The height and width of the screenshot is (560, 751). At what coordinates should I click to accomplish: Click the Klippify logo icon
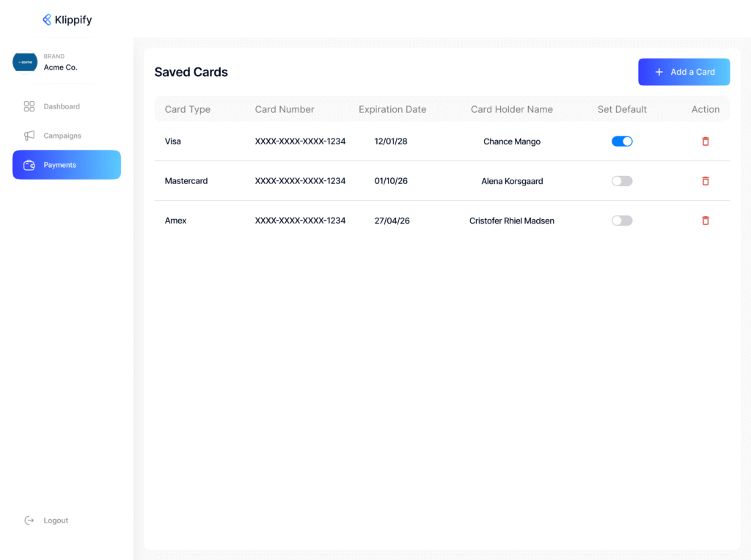[x=47, y=20]
